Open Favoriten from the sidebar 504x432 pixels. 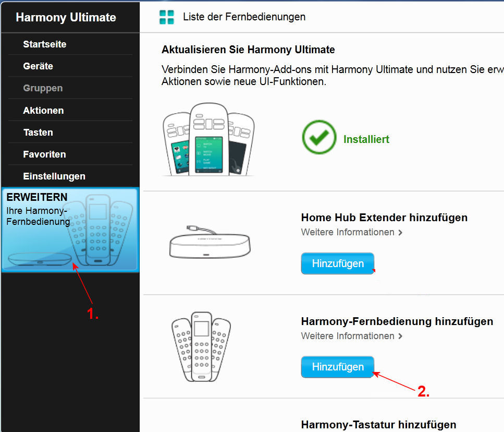click(44, 154)
